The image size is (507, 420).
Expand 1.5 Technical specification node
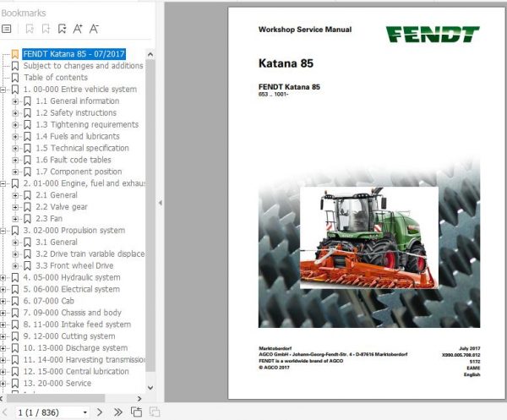click(x=15, y=149)
